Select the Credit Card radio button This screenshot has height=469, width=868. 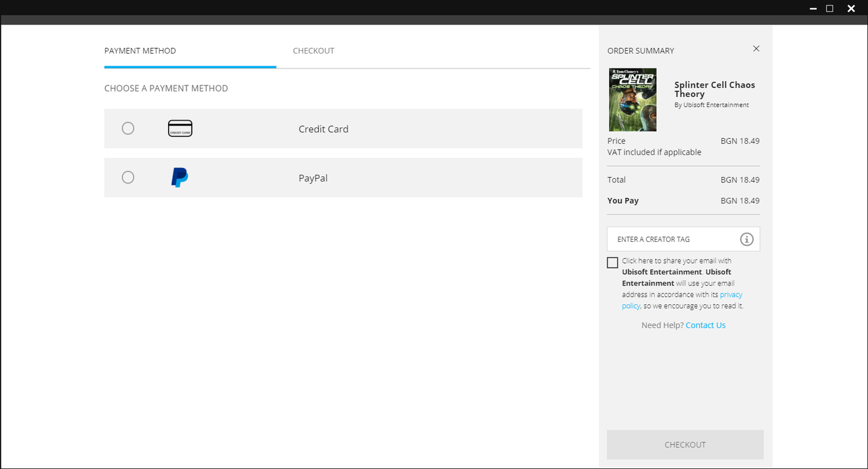tap(127, 128)
